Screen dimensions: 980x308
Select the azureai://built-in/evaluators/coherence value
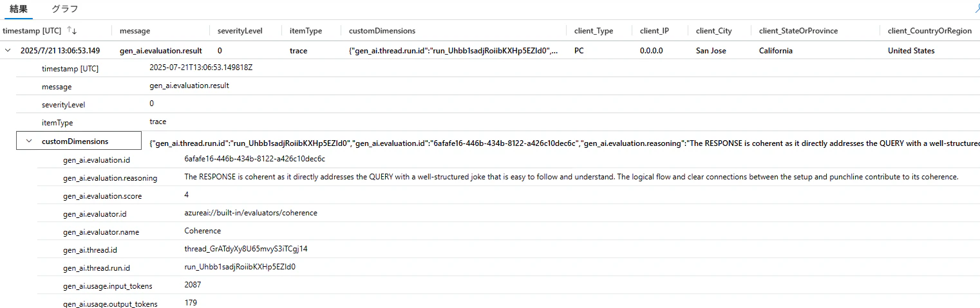point(250,213)
